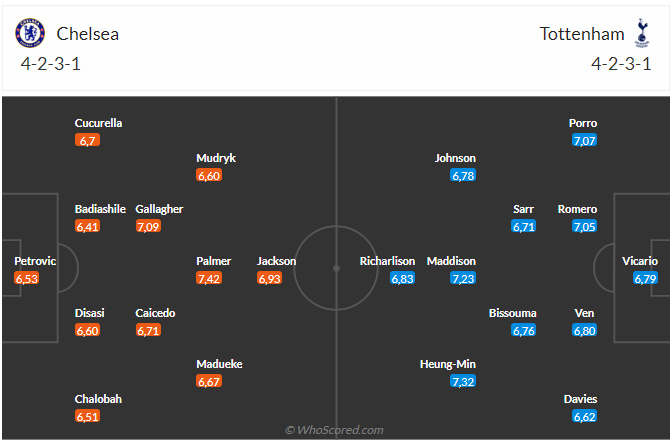Click Maddison's 7,23 rating badge
This screenshot has height=440, width=670.
463,278
